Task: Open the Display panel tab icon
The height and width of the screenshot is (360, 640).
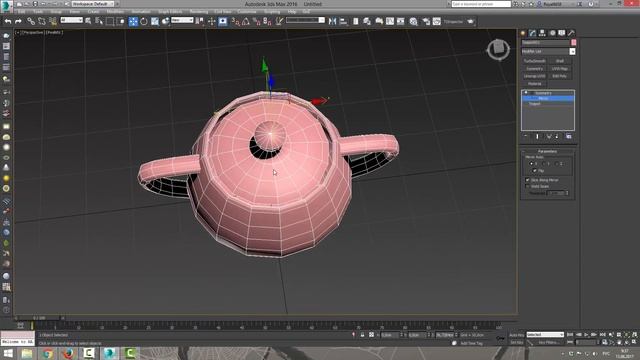Action: click(x=562, y=33)
